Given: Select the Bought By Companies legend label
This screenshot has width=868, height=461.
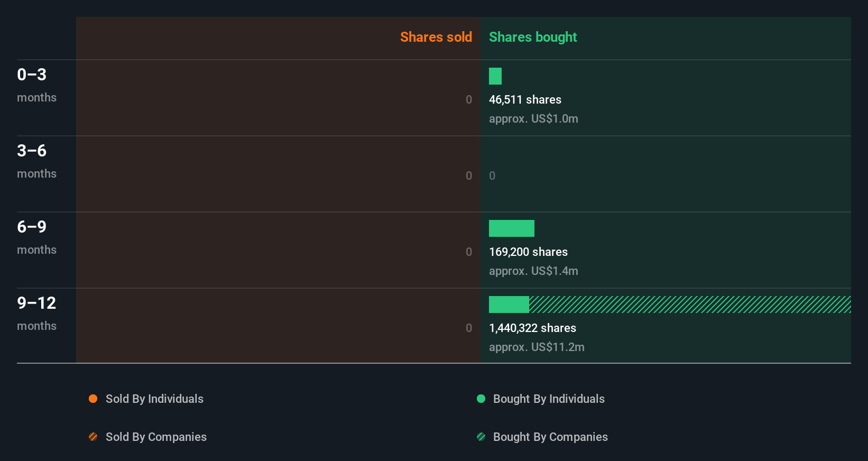Looking at the screenshot, I should pyautogui.click(x=550, y=437).
